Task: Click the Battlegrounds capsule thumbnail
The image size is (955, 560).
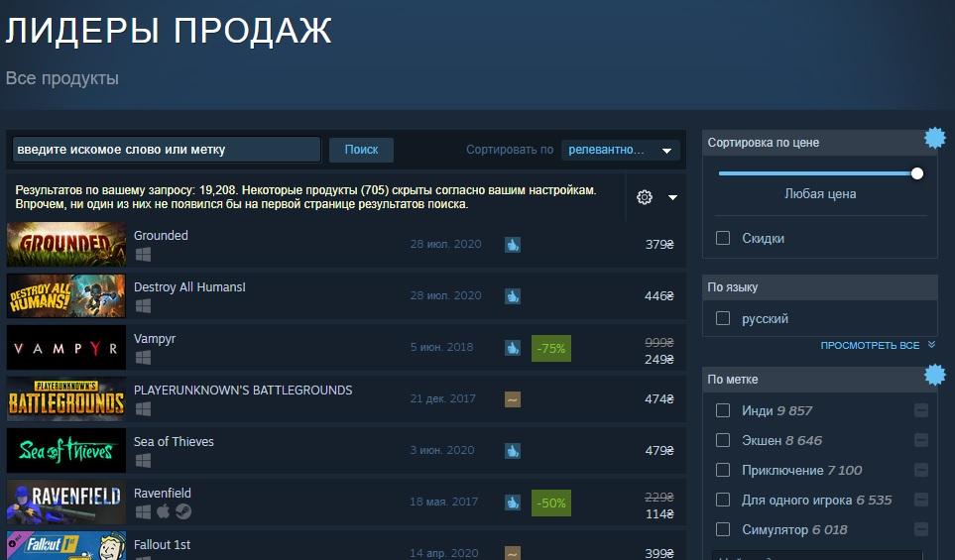Action: pyautogui.click(x=65, y=398)
